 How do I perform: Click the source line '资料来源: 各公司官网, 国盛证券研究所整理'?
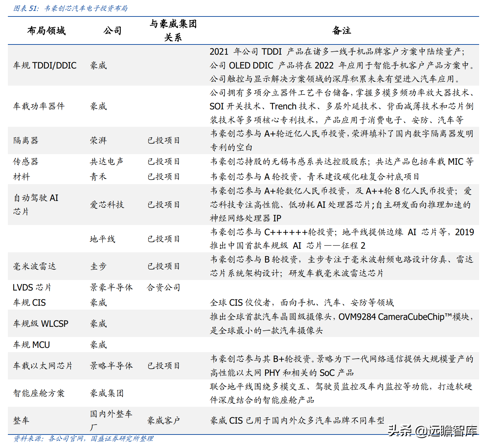click(x=83, y=438)
